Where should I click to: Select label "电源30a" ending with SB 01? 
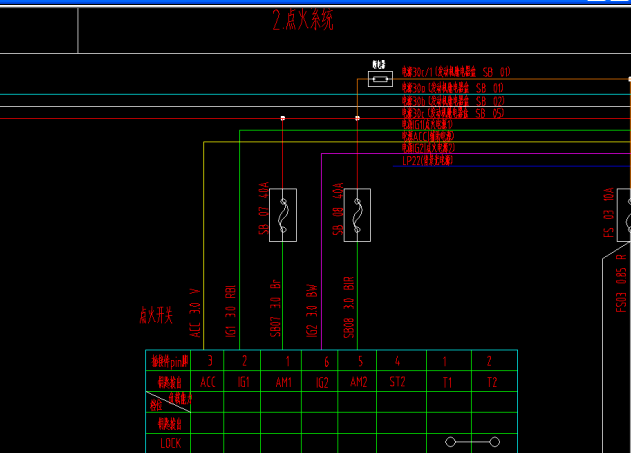point(453,88)
